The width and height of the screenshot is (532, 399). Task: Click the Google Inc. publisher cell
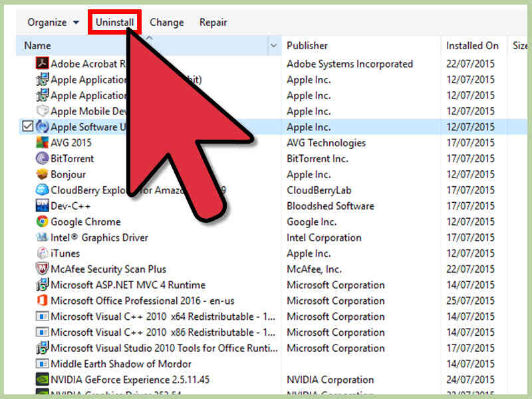(x=311, y=222)
